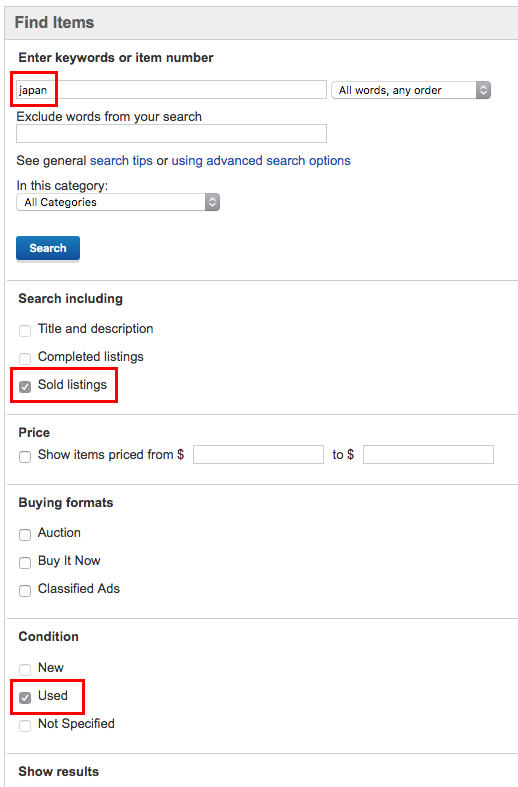Viewport: 518px width, 787px height.
Task: Click the blue Search button
Action: pos(48,248)
